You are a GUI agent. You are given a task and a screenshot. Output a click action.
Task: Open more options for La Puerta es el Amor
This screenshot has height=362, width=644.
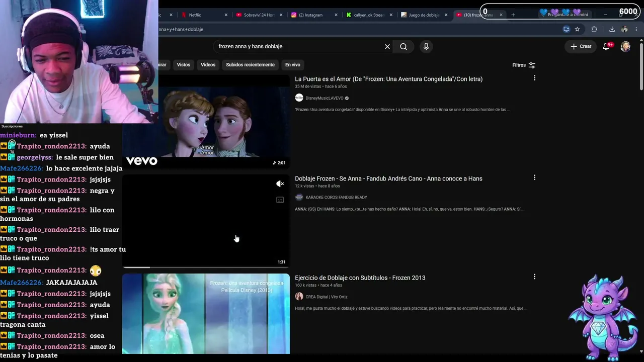tap(534, 78)
